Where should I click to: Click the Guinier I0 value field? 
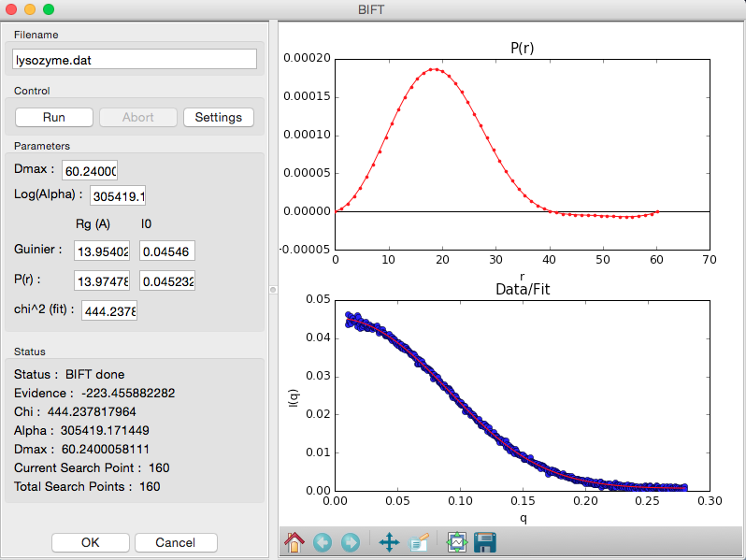pyautogui.click(x=167, y=251)
